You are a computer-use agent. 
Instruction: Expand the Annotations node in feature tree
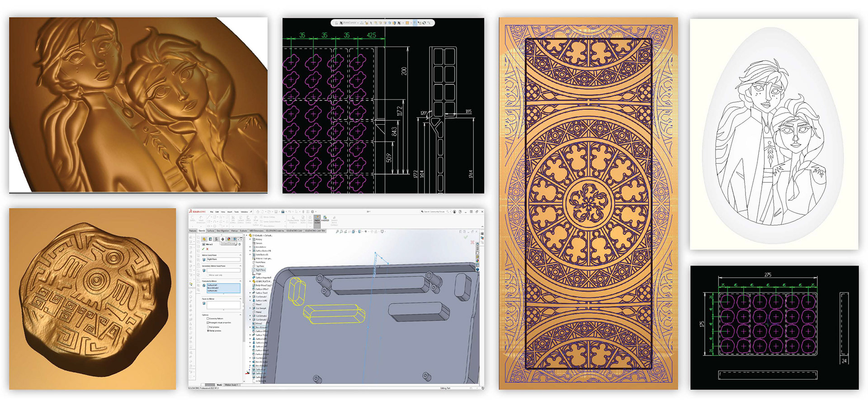(250, 247)
